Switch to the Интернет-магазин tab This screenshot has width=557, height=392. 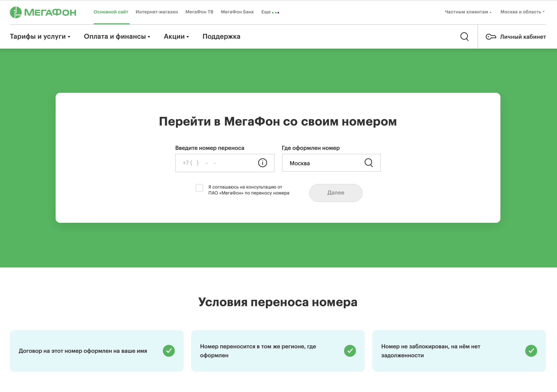tap(157, 12)
